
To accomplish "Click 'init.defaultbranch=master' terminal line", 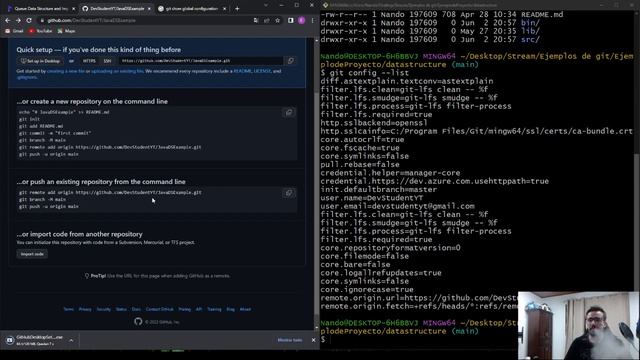I will pyautogui.click(x=379, y=189).
